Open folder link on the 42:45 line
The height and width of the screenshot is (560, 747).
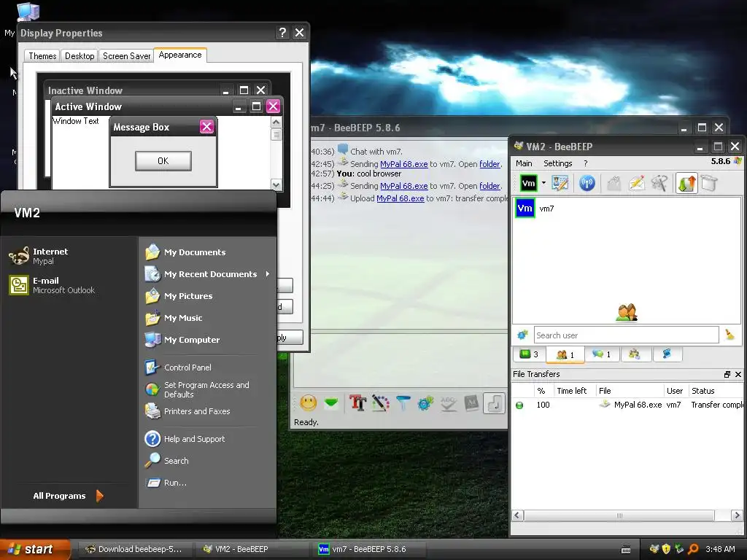tap(489, 164)
